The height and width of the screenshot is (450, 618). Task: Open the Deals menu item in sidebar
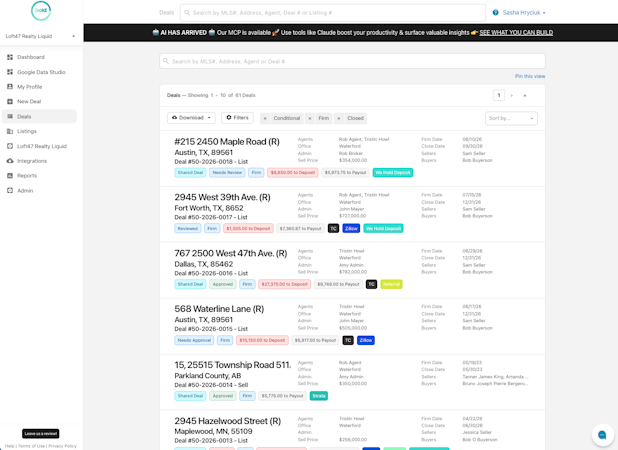tap(39, 117)
